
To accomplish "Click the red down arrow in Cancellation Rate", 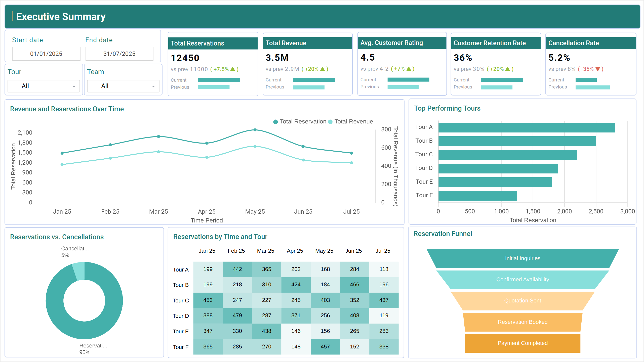I will (598, 69).
